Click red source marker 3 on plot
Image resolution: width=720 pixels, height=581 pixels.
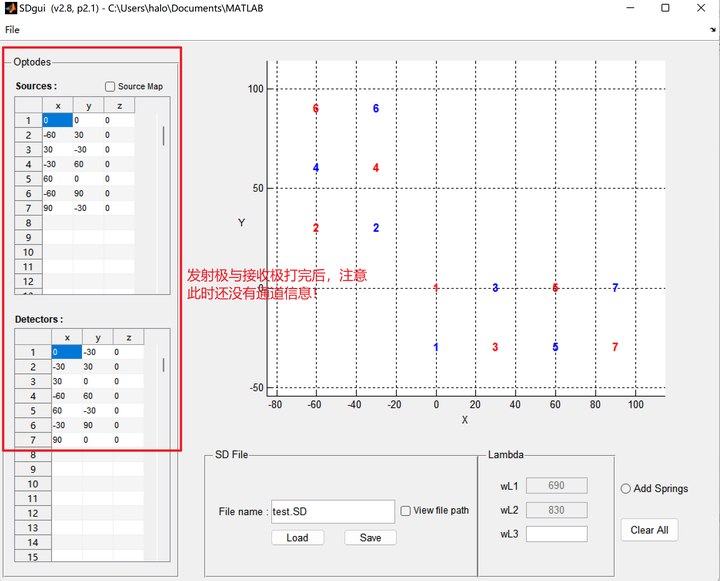pyautogui.click(x=495, y=347)
